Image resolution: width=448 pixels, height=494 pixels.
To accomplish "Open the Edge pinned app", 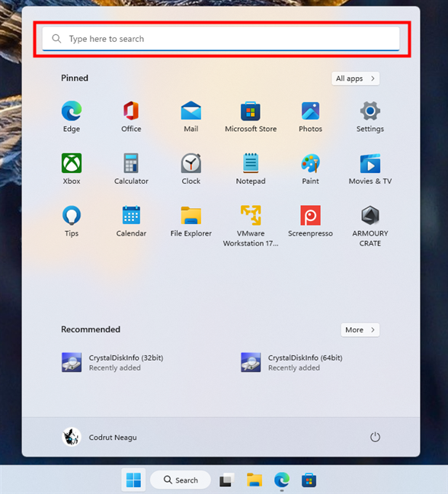I will pos(72,116).
